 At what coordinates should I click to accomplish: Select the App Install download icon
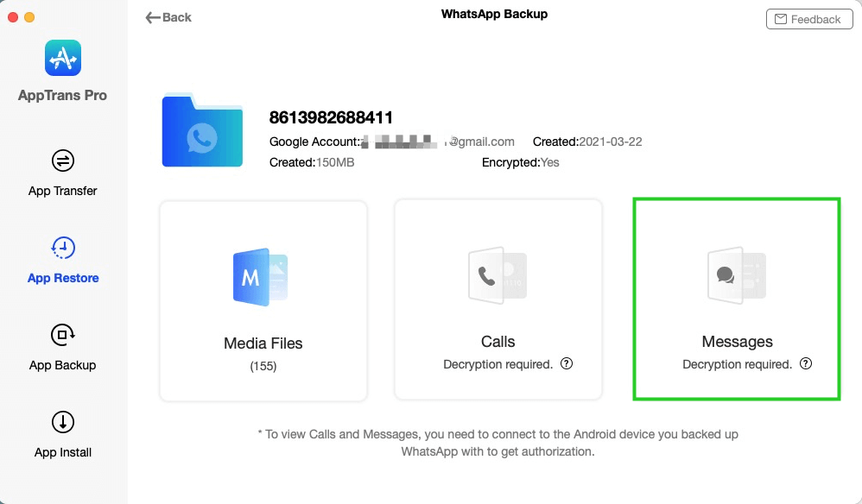pyautogui.click(x=63, y=422)
